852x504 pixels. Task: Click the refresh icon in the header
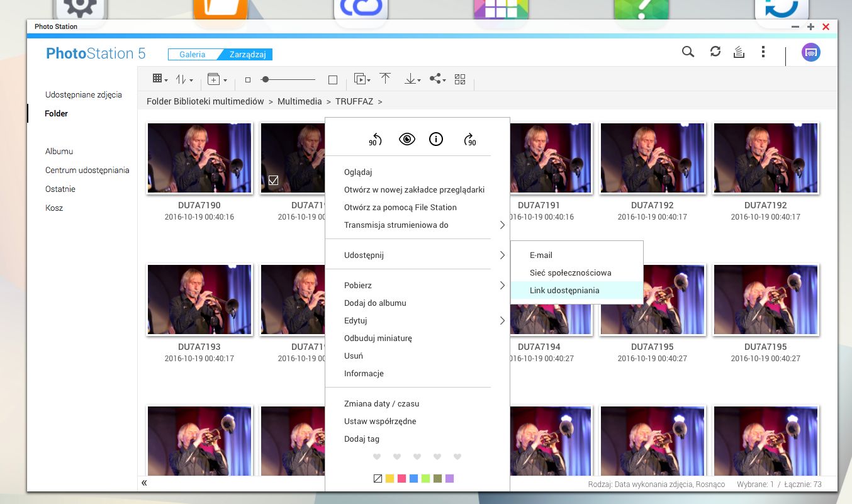(x=715, y=52)
